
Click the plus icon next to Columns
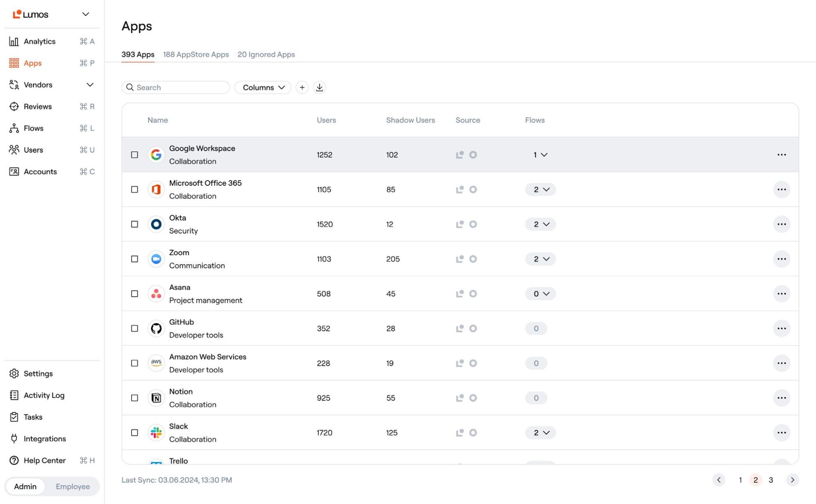point(302,87)
